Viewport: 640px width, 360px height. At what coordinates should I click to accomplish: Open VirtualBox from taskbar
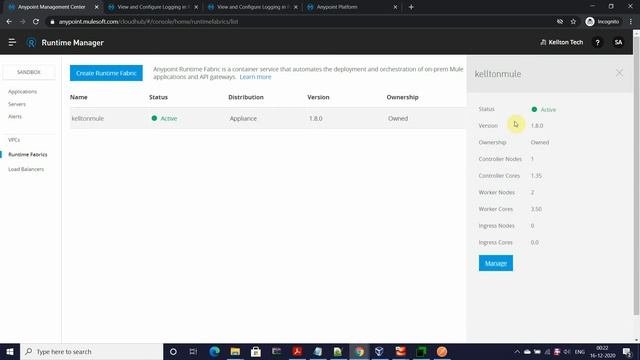tap(380, 351)
